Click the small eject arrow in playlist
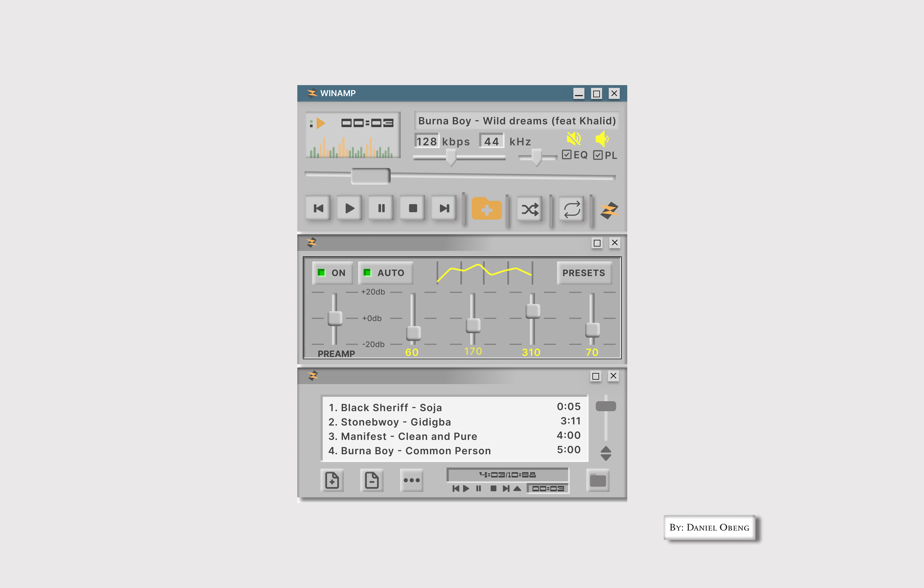Screen dimensions: 924x588 pos(517,489)
